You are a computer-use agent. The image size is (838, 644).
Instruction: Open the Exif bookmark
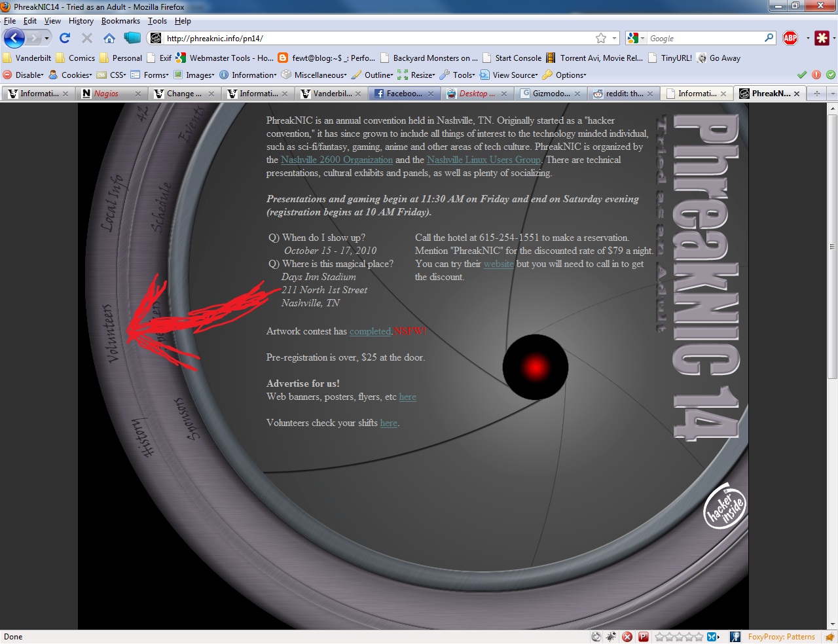coord(159,58)
